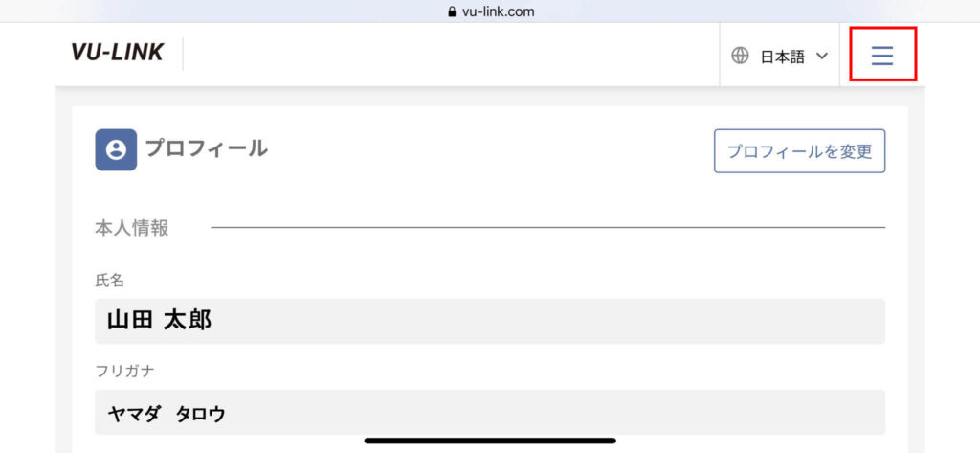Click the blue profile avatar icon
Viewport: 980px width, 453px height.
(x=116, y=149)
